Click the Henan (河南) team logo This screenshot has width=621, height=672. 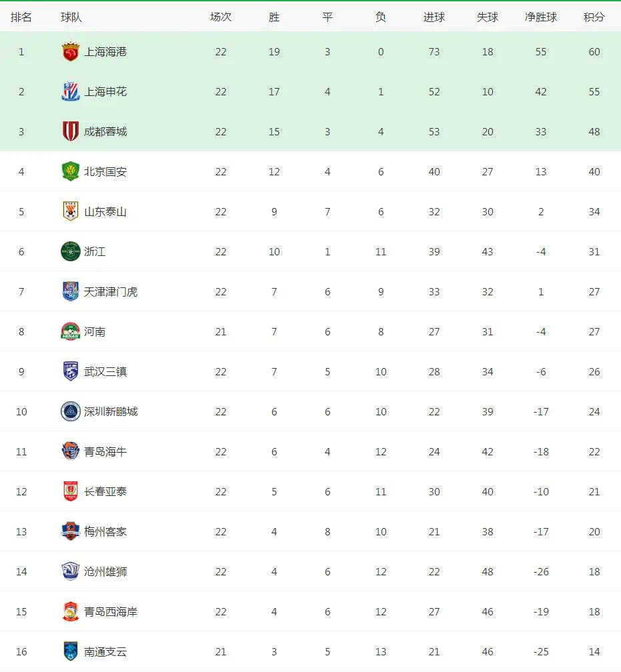[70, 332]
